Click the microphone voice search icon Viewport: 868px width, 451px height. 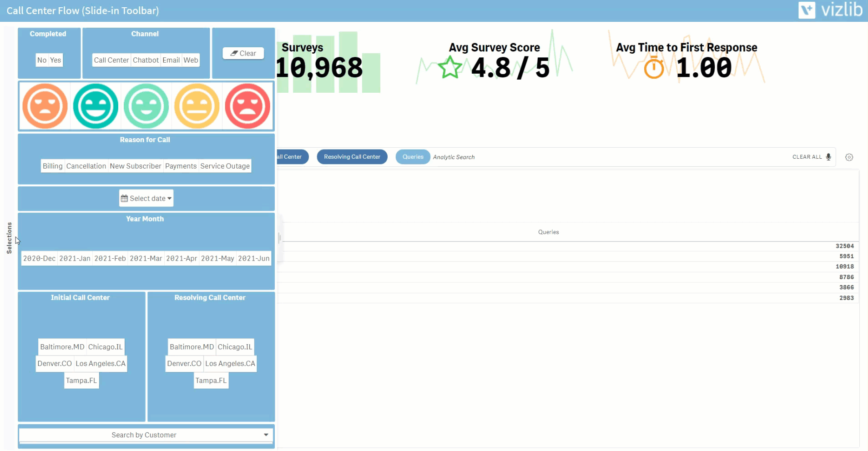point(828,157)
